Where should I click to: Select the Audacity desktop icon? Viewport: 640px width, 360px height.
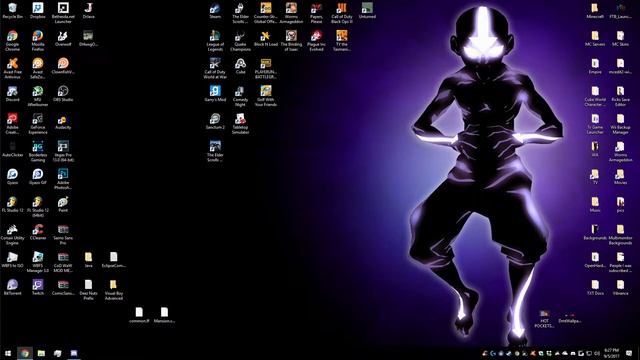[x=63, y=122]
